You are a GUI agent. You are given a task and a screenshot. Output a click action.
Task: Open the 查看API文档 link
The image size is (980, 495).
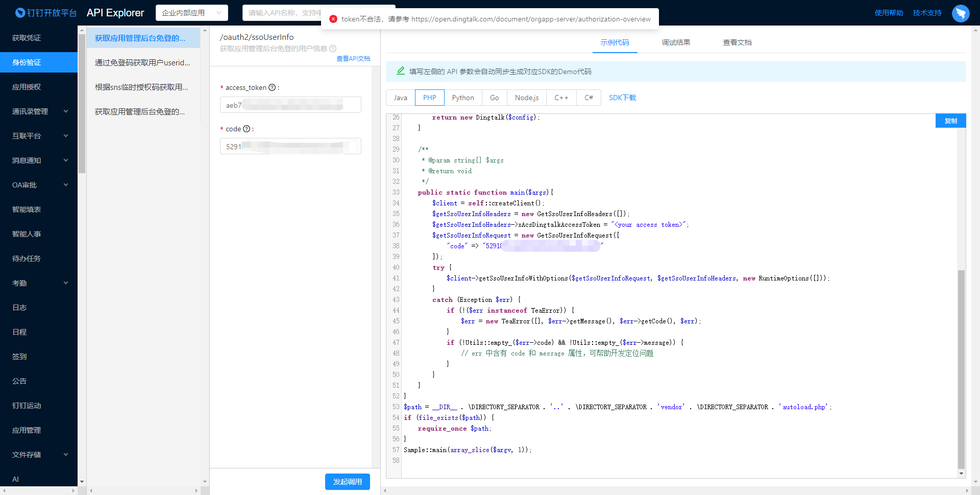point(353,59)
